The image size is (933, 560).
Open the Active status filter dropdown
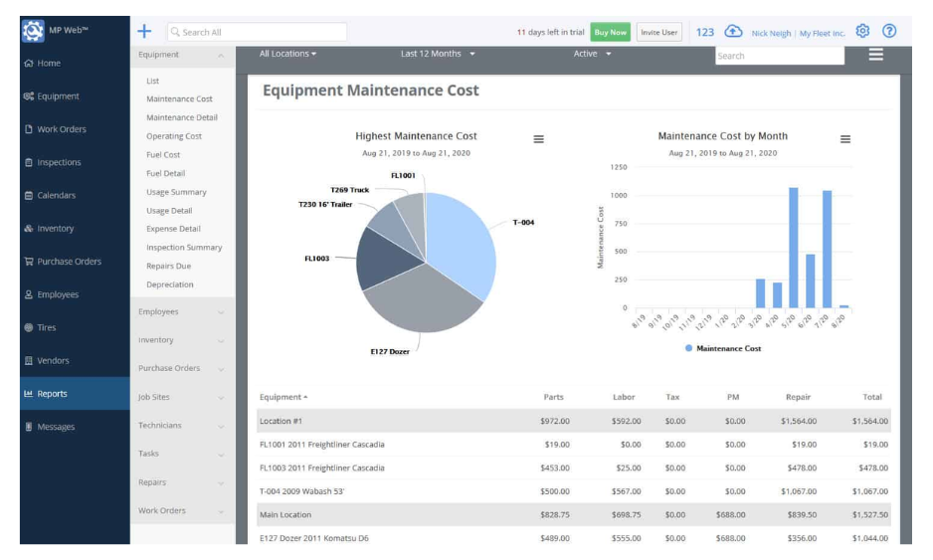tap(592, 54)
